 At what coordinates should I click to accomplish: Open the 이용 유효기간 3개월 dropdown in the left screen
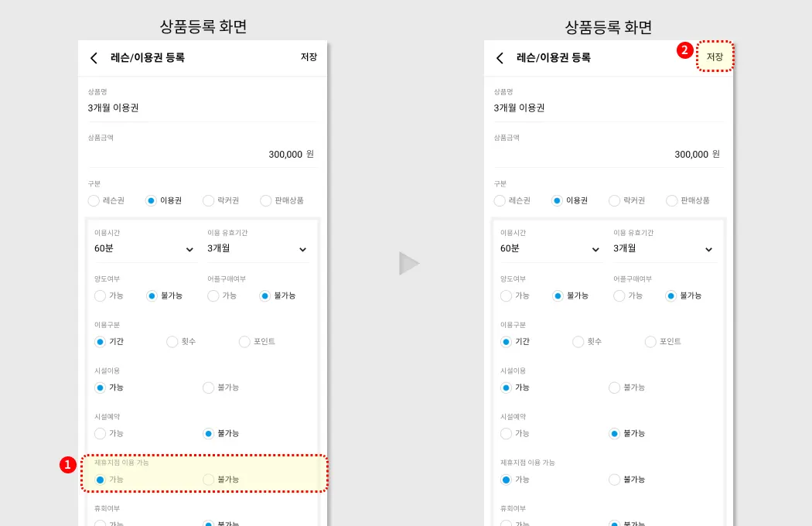pyautogui.click(x=258, y=249)
